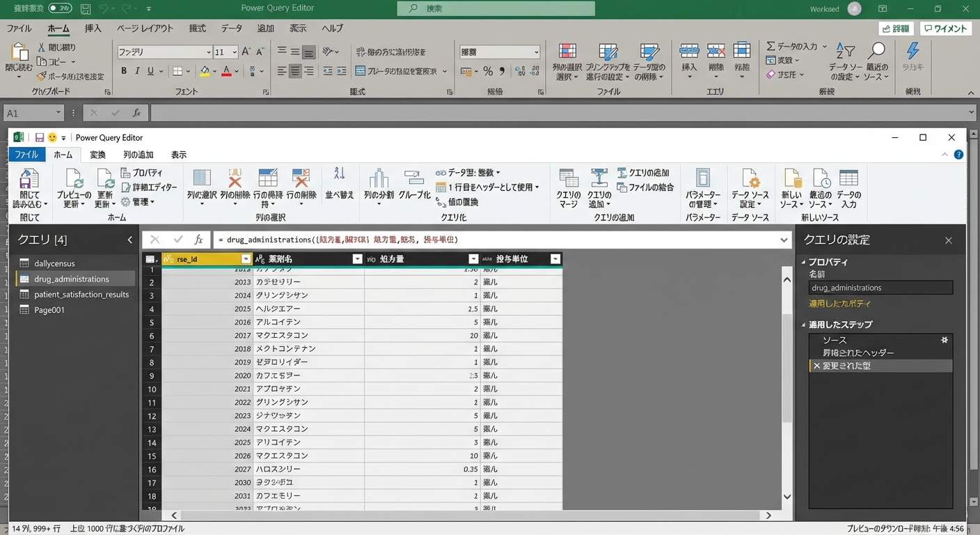Toggle Underline formatting in Excel ribbon
980x535 pixels.
pos(151,71)
